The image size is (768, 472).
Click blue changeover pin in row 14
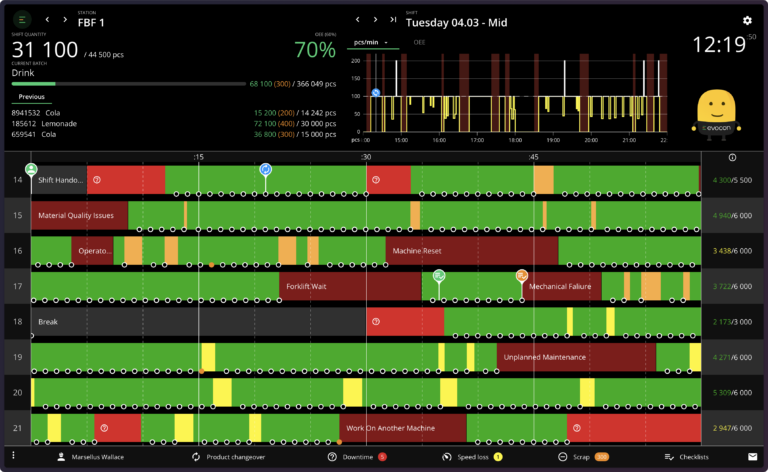pos(265,170)
